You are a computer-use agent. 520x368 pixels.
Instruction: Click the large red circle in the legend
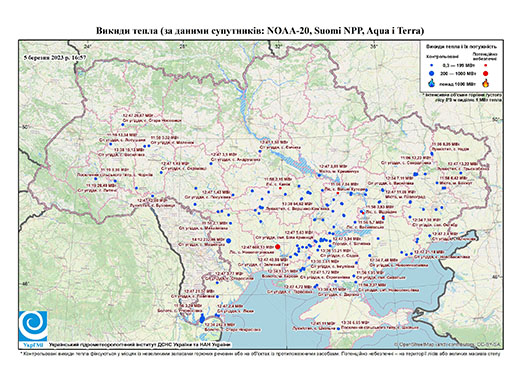pos(486,73)
